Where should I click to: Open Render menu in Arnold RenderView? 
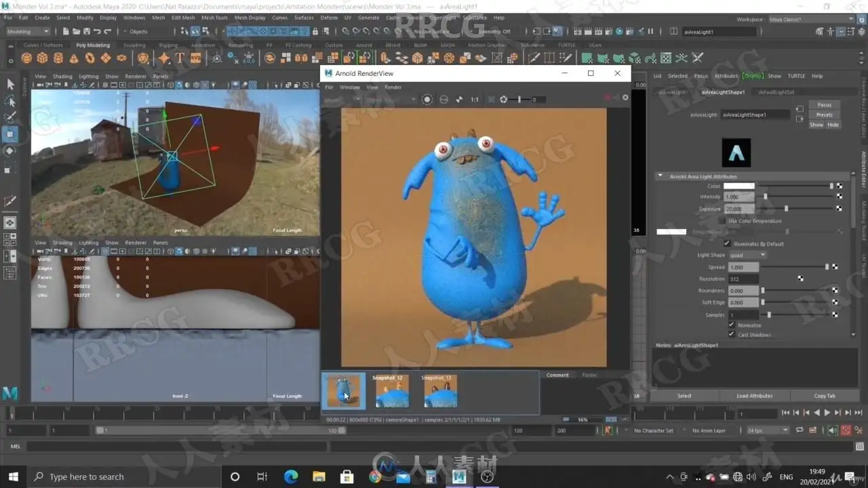coord(393,87)
